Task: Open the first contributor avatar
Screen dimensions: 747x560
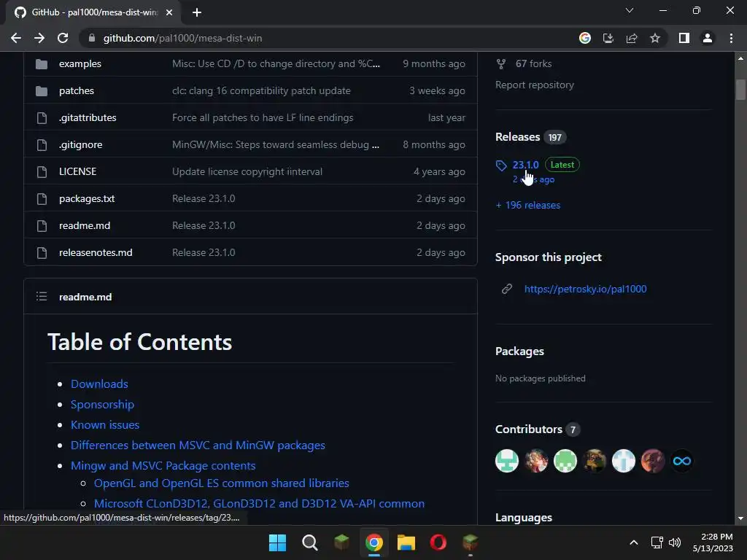Action: pyautogui.click(x=507, y=461)
